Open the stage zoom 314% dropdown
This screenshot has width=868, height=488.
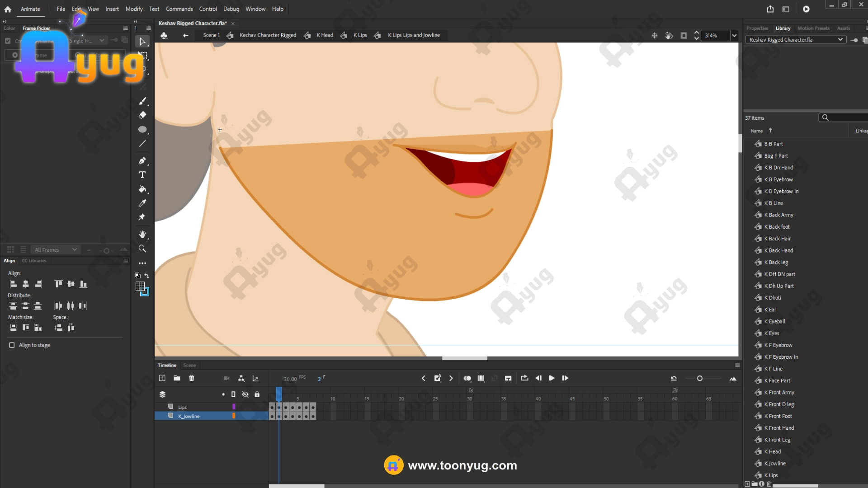click(734, 36)
